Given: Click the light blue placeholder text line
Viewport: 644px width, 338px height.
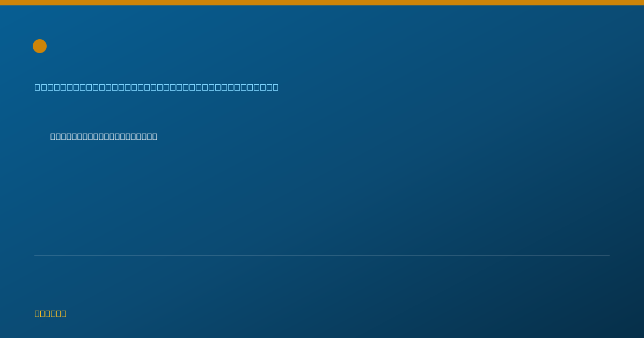Looking at the screenshot, I should tap(157, 87).
